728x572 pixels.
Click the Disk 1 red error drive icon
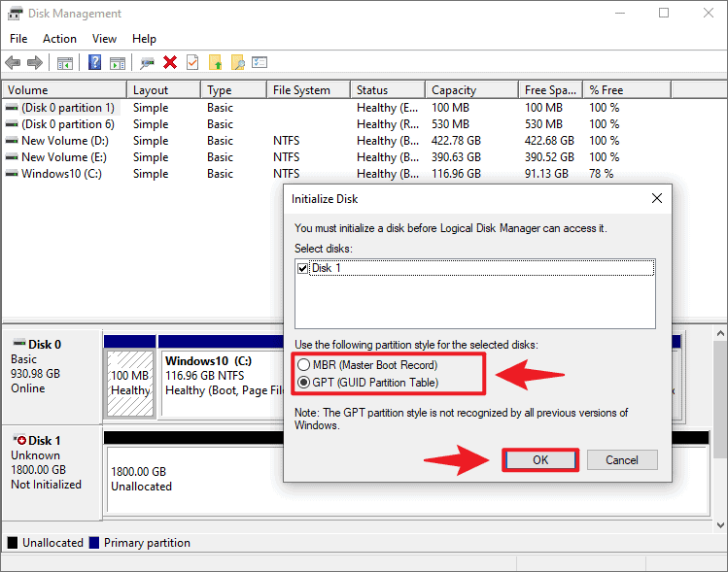[x=19, y=439]
